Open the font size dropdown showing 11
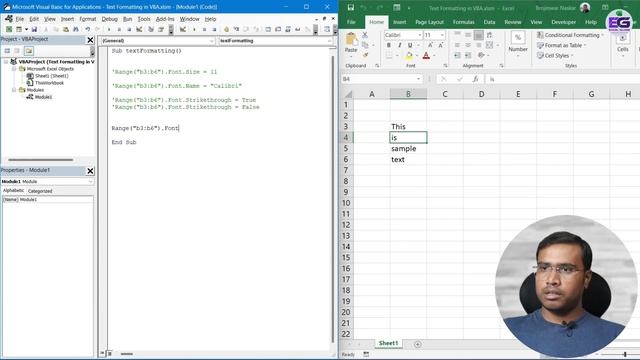This screenshot has width=640, height=360. 442,35
